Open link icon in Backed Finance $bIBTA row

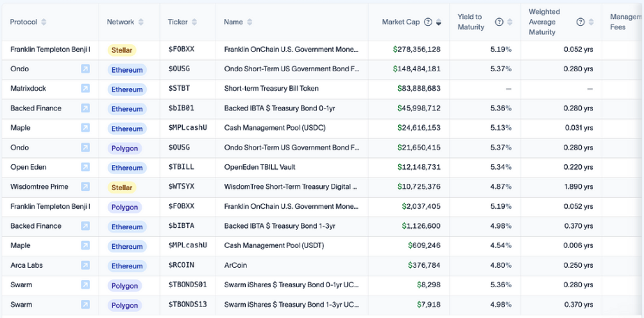click(85, 226)
